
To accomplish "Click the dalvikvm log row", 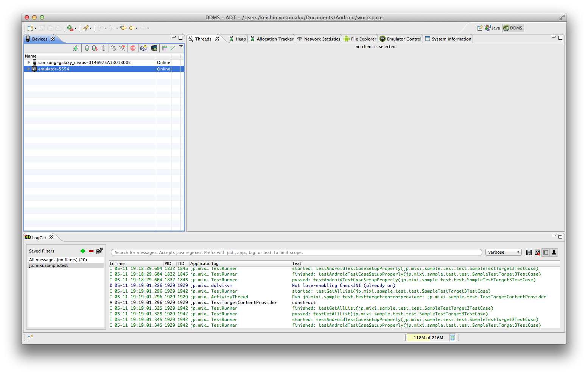I will pyautogui.click(x=334, y=285).
